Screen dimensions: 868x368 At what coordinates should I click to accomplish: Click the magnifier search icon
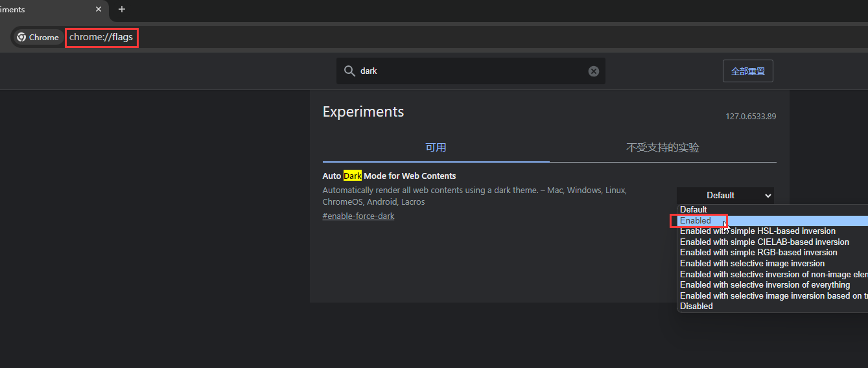point(349,71)
